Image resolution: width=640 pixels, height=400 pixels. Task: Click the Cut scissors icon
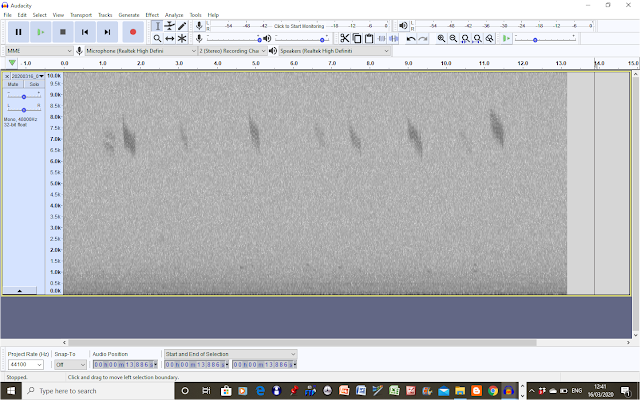click(x=344, y=38)
